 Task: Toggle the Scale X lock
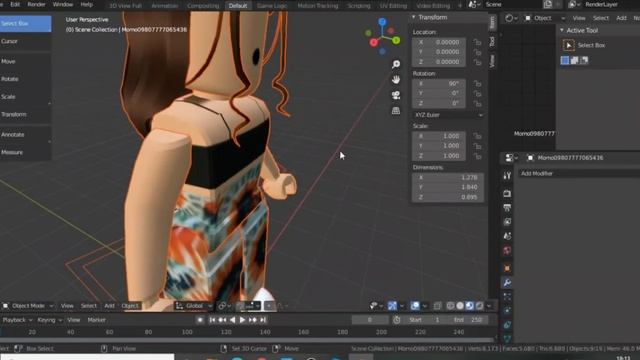click(477, 136)
